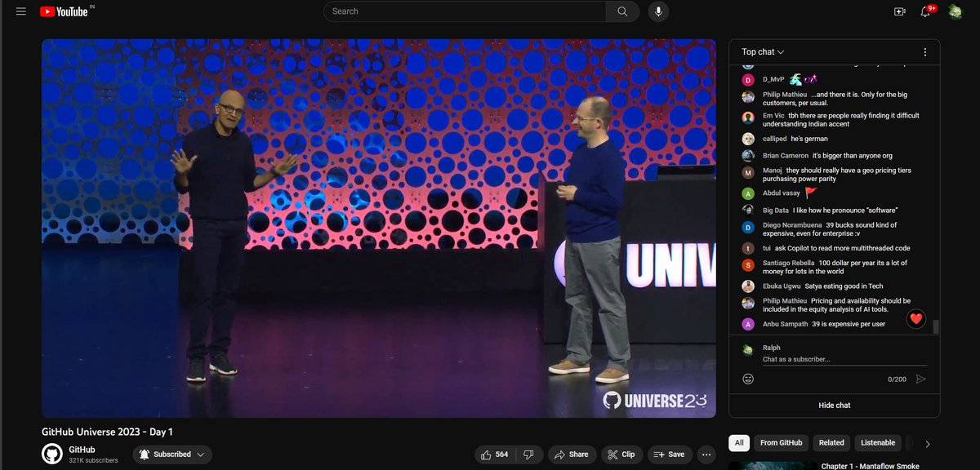This screenshot has height=470, width=980.
Task: Send the chat message
Action: coord(921,378)
